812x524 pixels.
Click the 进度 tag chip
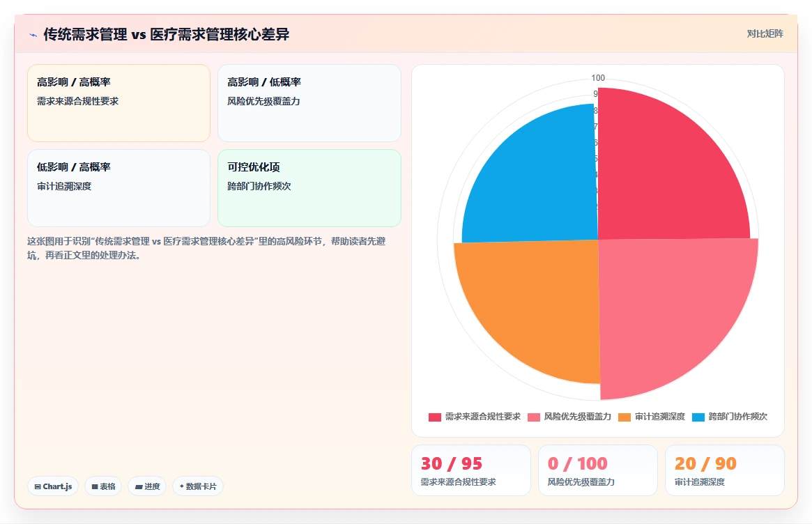click(x=147, y=486)
